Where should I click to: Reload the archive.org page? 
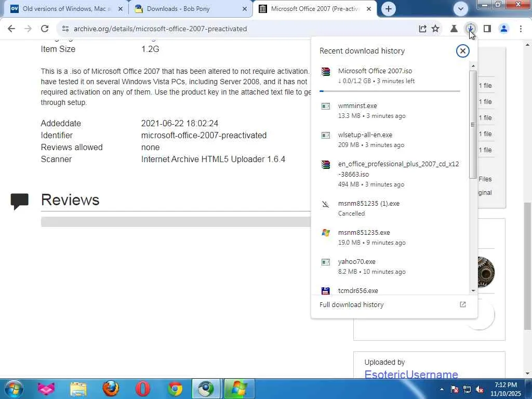[45, 29]
